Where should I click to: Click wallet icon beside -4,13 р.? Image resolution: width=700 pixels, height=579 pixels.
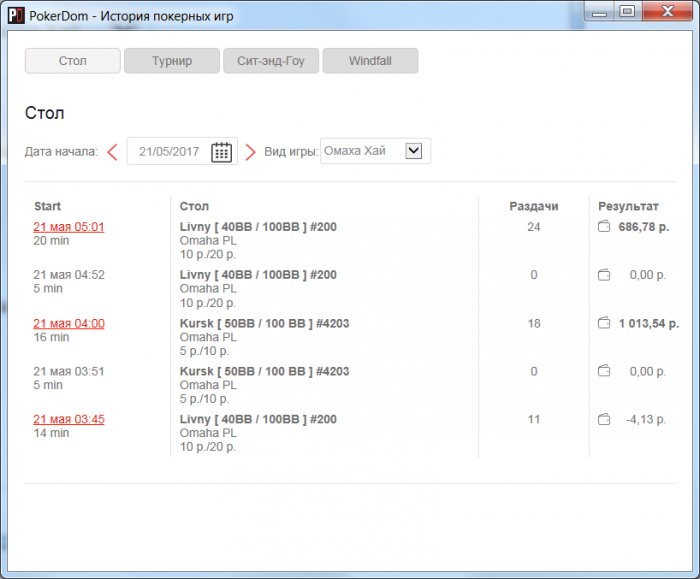(x=604, y=419)
